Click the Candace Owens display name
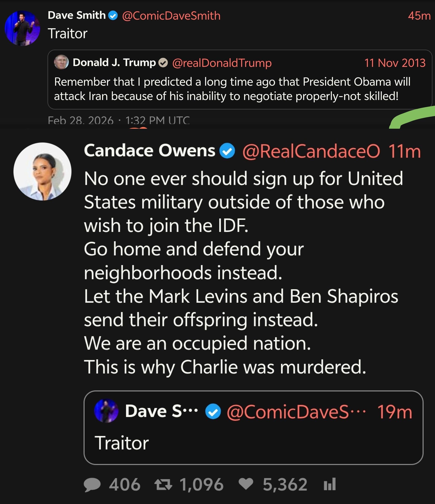The image size is (435, 504). pos(149,151)
